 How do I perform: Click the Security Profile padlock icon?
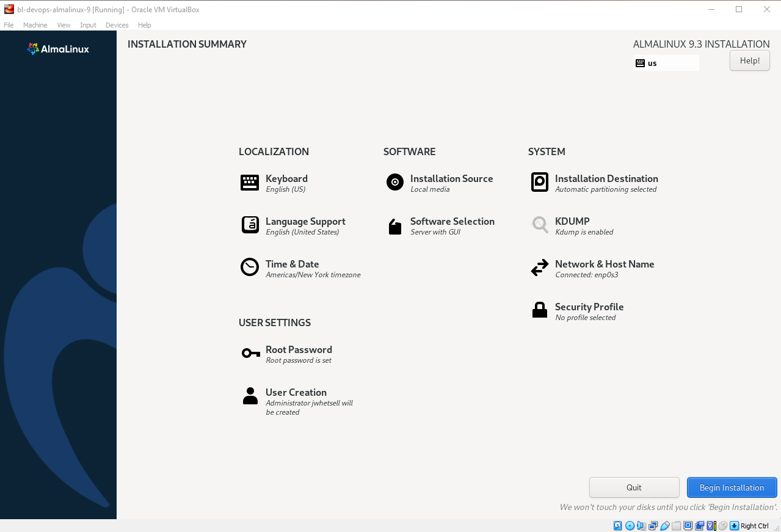coord(540,310)
